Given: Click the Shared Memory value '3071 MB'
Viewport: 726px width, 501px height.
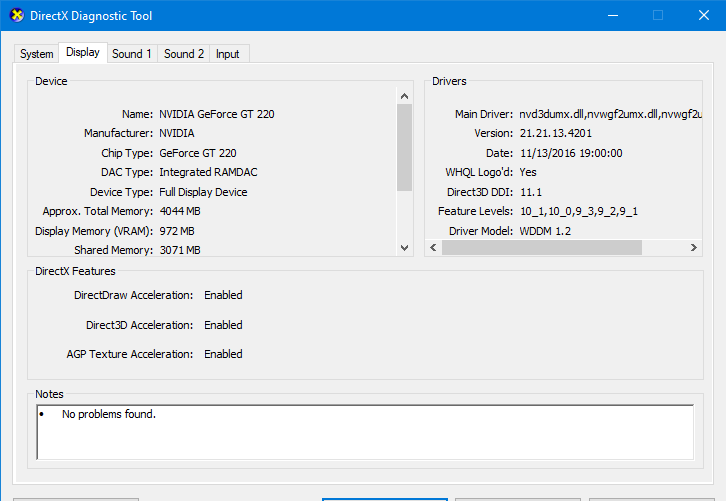Looking at the screenshot, I should [x=180, y=250].
